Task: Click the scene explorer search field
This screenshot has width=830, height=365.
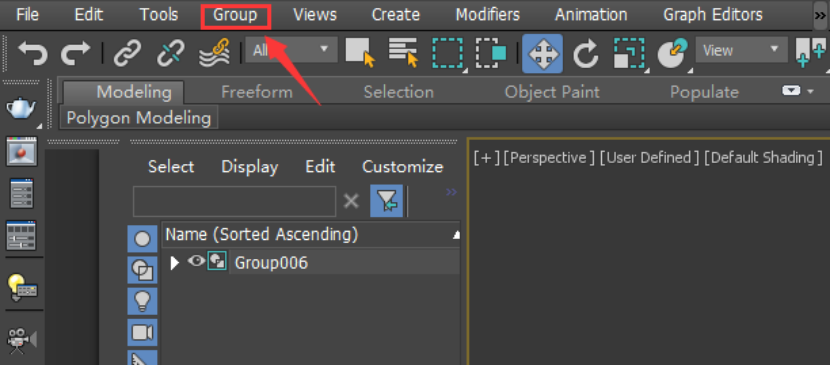Action: click(x=234, y=201)
